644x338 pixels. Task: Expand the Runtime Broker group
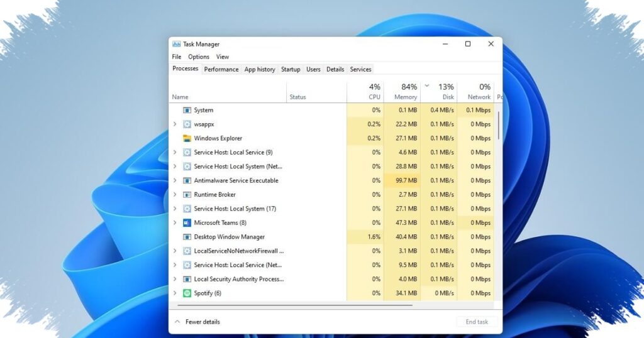pyautogui.click(x=175, y=194)
